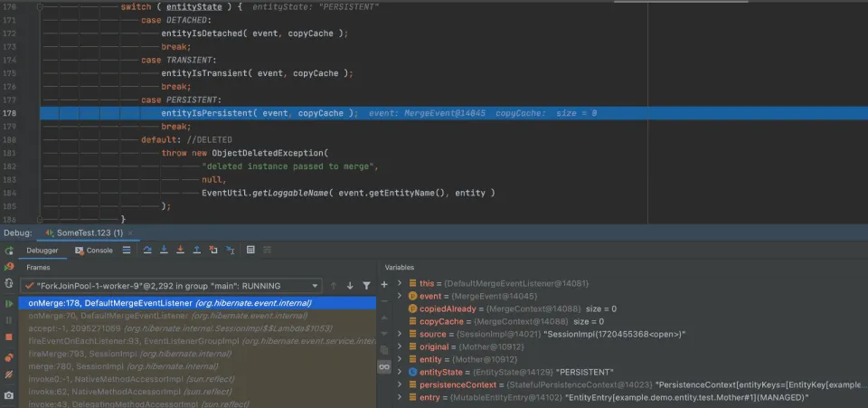Open the Evaluate Expression calculator icon
Screen dimensions: 868x408
pos(250,251)
